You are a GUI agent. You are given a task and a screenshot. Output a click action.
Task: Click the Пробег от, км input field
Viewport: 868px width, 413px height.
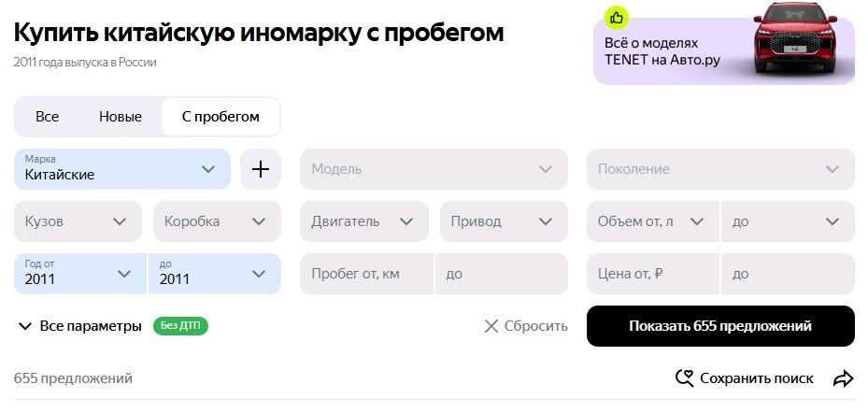tap(366, 274)
